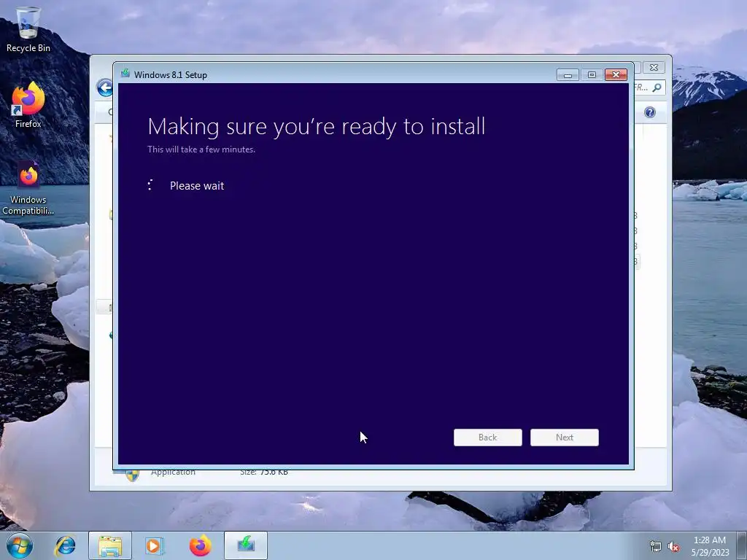Click the 'This will take a few minutes.' text
This screenshot has width=747, height=560.
201,149
